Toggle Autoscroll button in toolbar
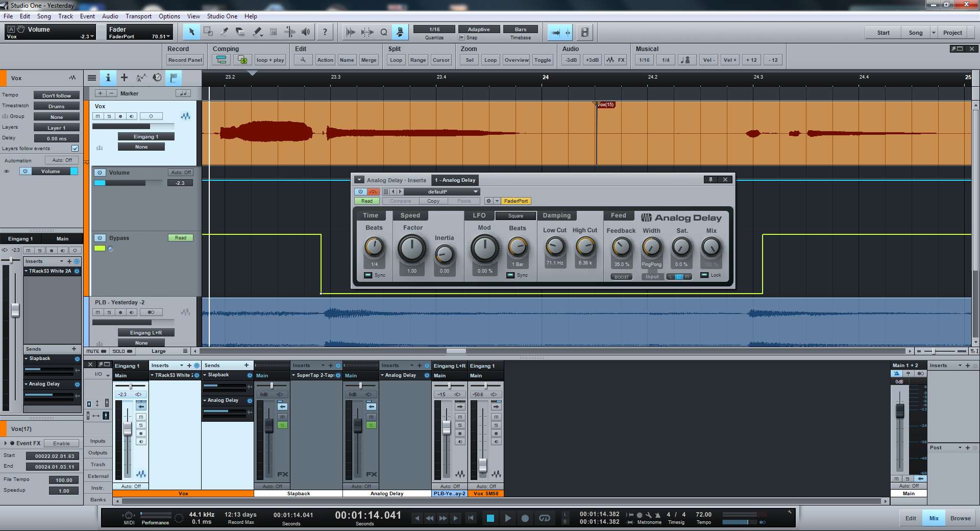This screenshot has height=531, width=980. [555, 32]
